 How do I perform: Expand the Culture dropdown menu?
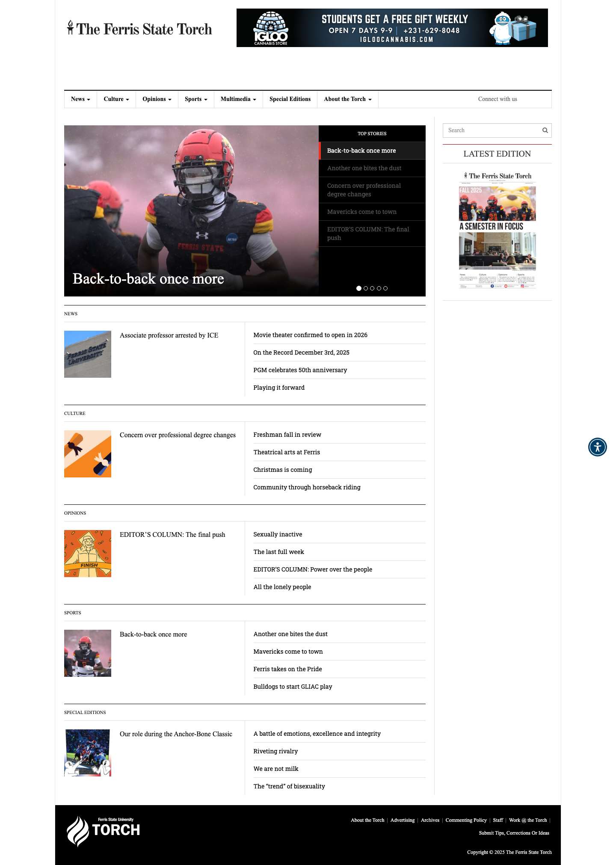tap(116, 99)
